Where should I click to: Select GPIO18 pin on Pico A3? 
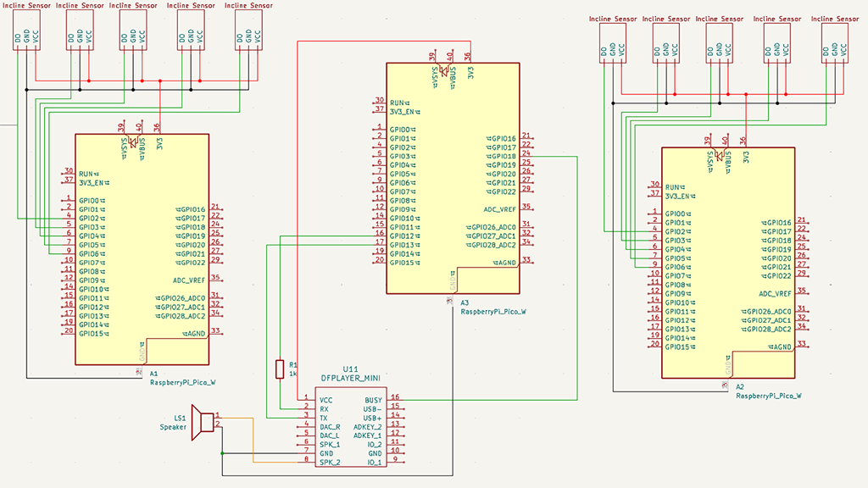[502, 157]
